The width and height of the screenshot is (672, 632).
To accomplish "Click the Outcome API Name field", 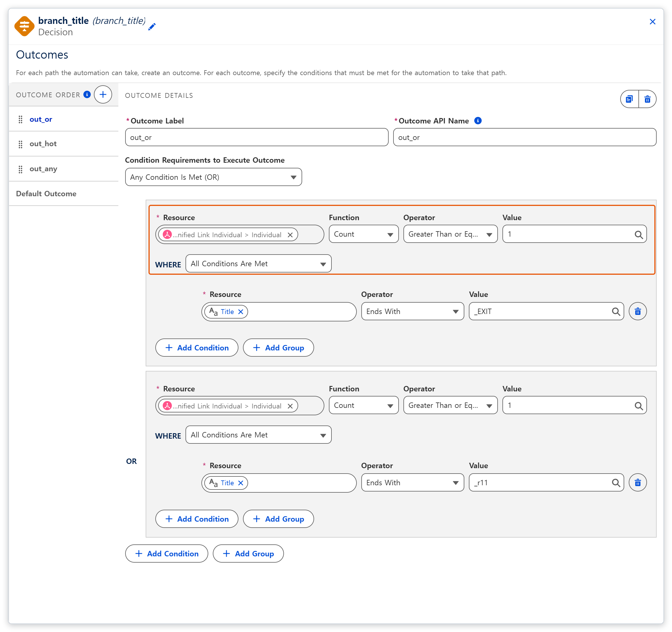I will [x=525, y=137].
